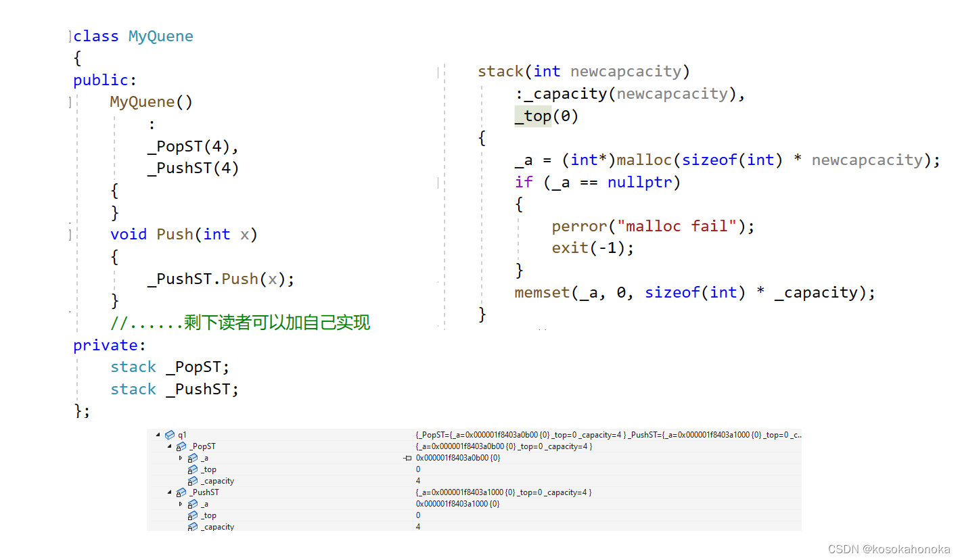Click the address value 0x000001f8403a0b00 {0}
This screenshot has width=960, height=560.
coord(458,458)
